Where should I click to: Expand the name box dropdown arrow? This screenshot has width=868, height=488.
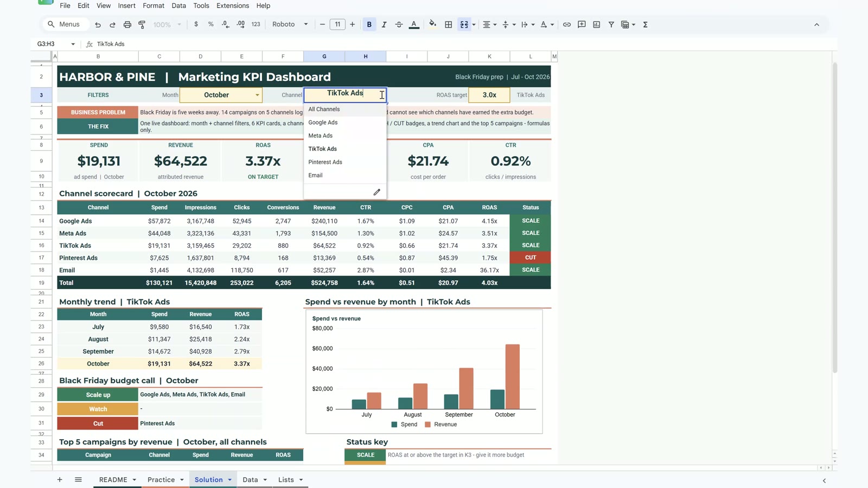tap(73, 44)
